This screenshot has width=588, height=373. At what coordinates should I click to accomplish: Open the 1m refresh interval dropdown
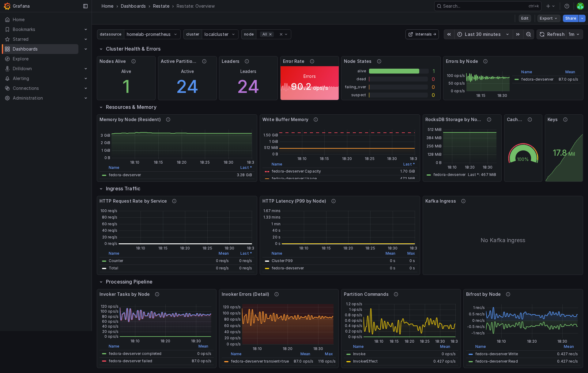click(x=574, y=34)
